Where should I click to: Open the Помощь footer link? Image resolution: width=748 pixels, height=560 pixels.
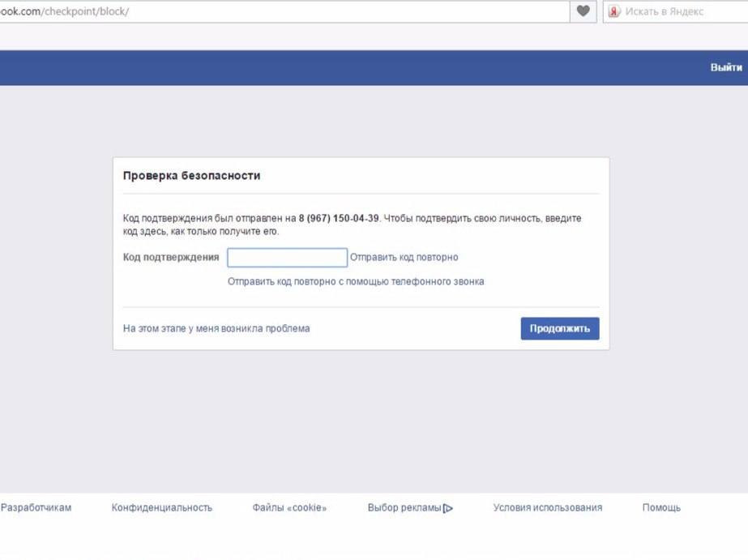tap(661, 508)
